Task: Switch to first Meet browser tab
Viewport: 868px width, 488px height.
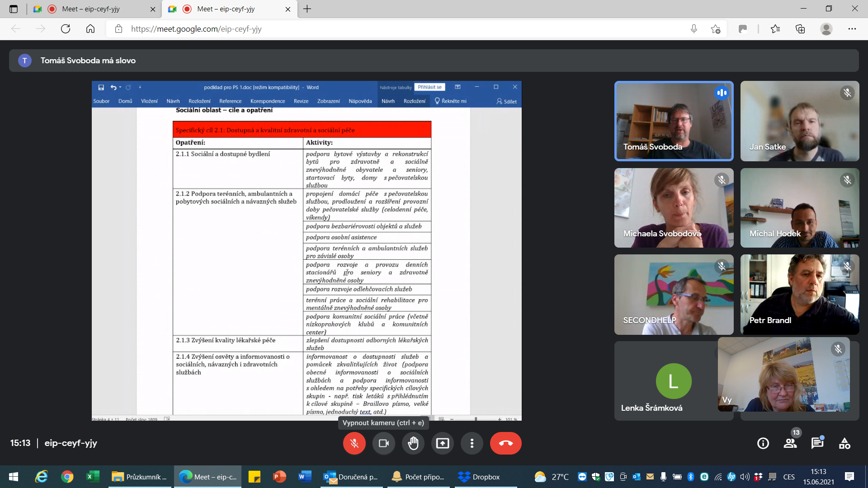Action: point(90,9)
